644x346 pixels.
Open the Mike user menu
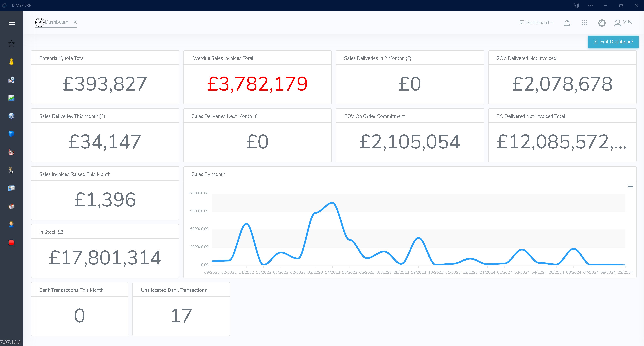coord(623,22)
